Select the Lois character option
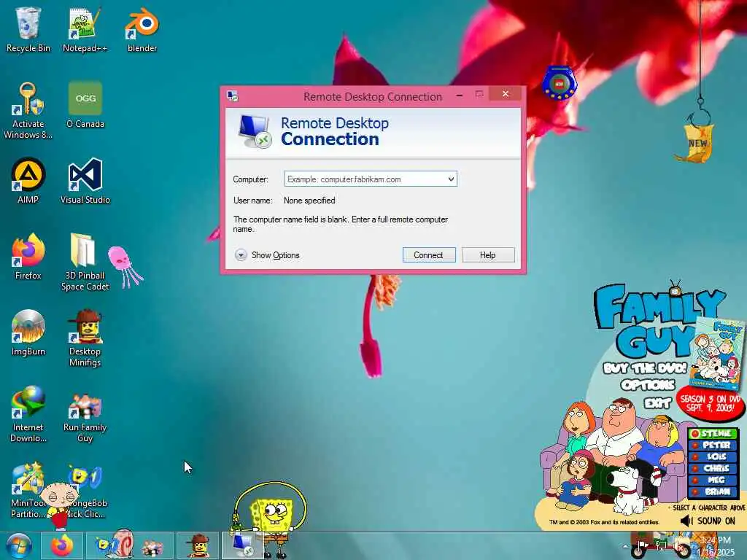This screenshot has width=747, height=560. coord(713,456)
